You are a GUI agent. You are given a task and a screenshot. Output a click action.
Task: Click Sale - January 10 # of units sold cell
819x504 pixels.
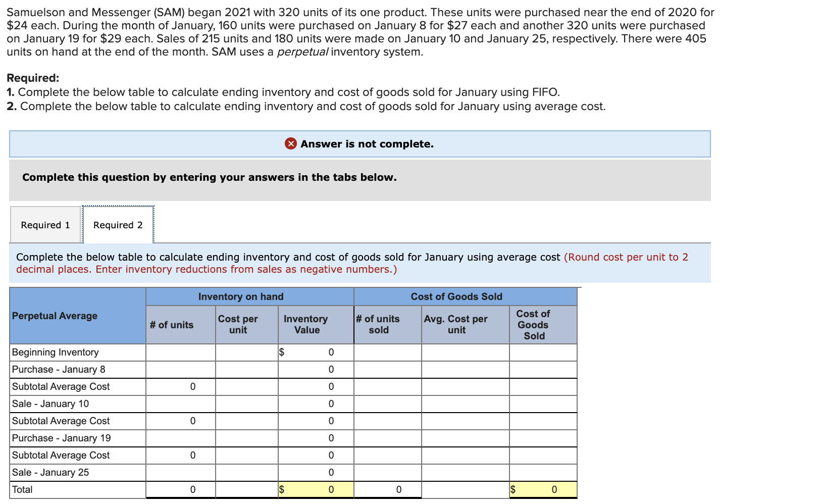coord(388,404)
